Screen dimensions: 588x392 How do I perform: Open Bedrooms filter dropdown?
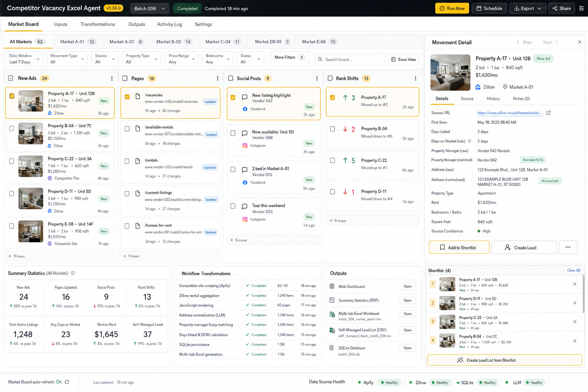(x=217, y=59)
